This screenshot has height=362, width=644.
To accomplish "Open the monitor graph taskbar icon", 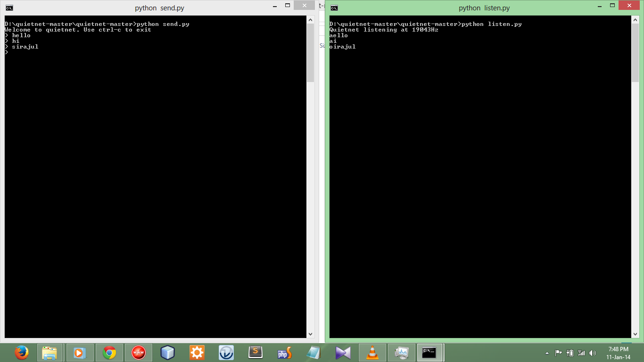I will [401, 352].
